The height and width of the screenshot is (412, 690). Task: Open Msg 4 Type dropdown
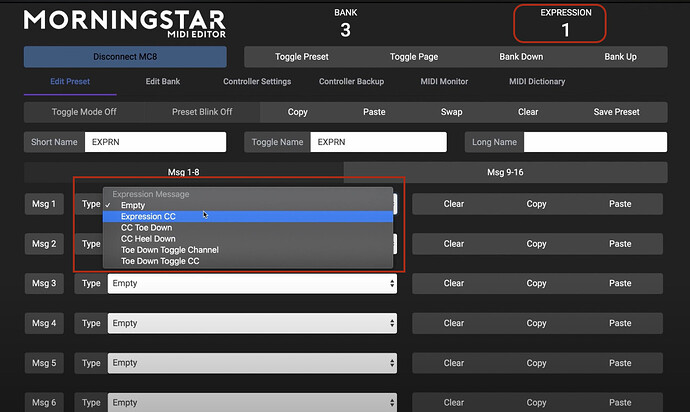pyautogui.click(x=252, y=323)
